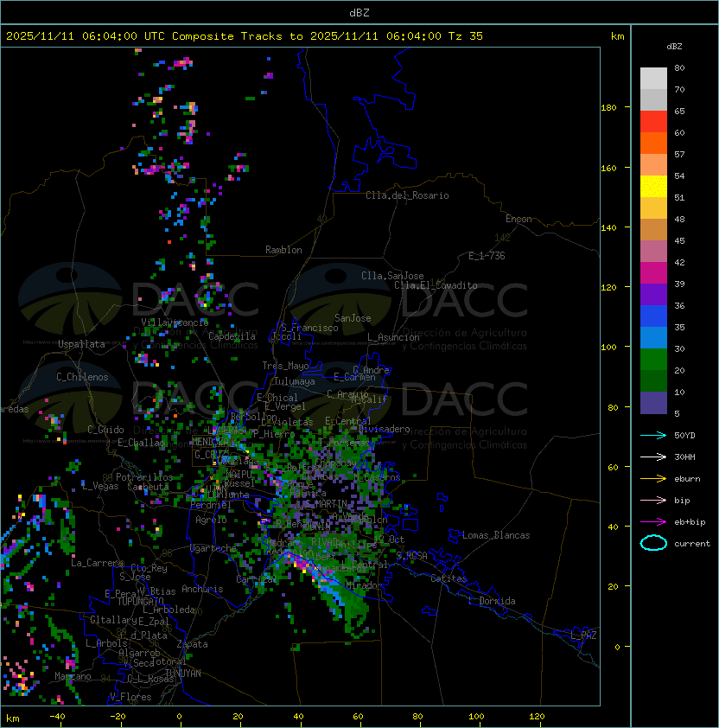Image resolution: width=719 pixels, height=728 pixels.
Task: Click the 'eburn' legend label
Action: click(687, 479)
